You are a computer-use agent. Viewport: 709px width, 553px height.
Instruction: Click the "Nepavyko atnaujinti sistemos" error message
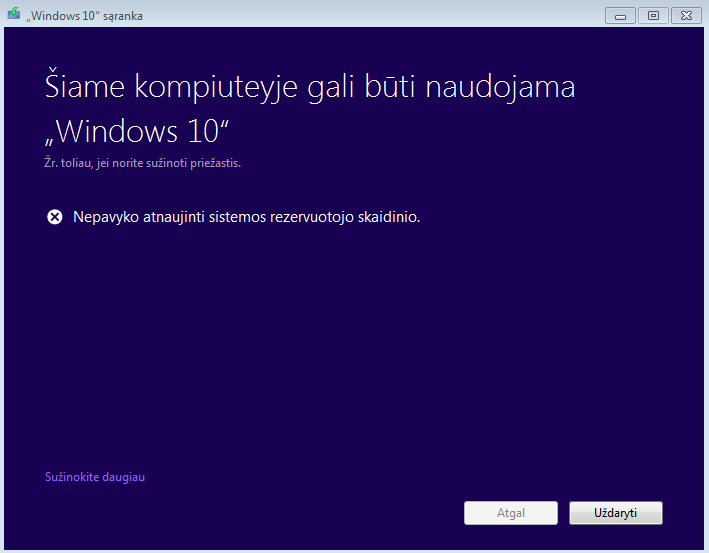point(246,217)
